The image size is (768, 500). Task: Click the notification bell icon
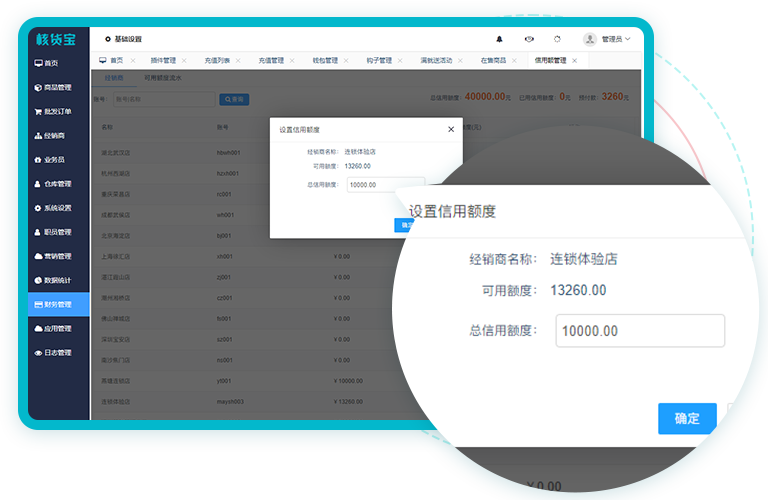click(x=500, y=39)
